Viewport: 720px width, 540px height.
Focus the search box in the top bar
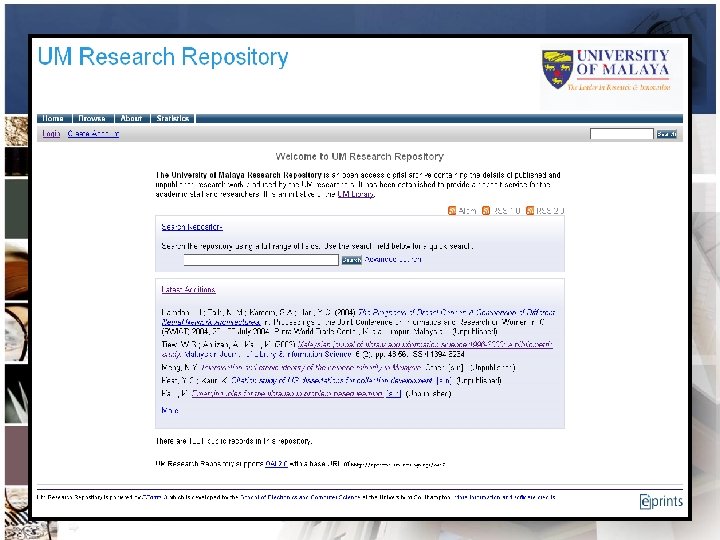[x=621, y=134]
